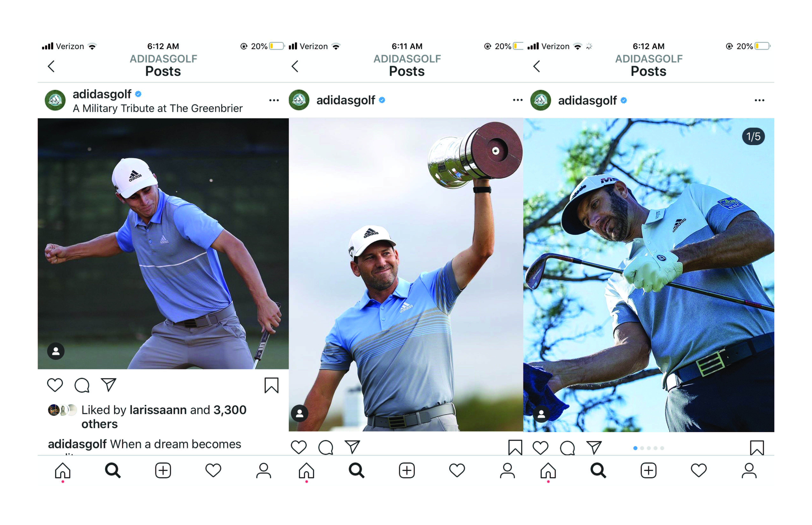View likes by larissaann and 3,300 others

click(x=164, y=417)
